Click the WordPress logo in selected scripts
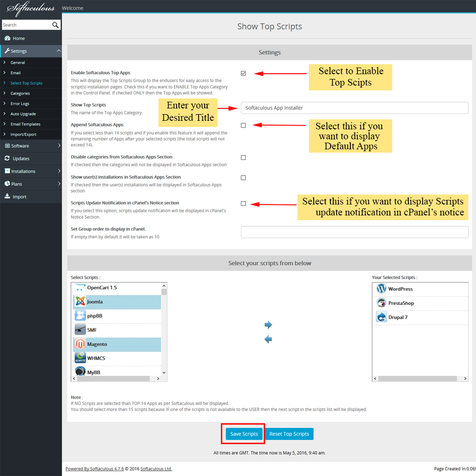 coord(381,289)
